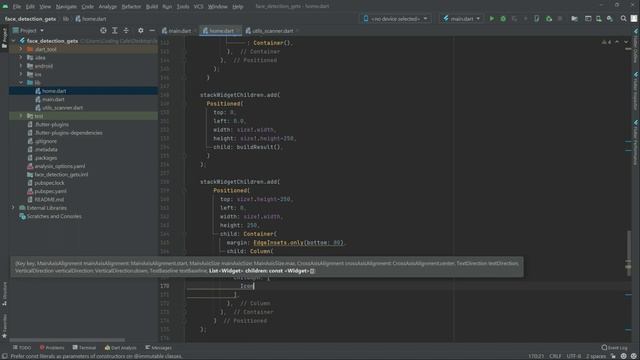
Task: Open the Event Log
Action: coord(614,348)
